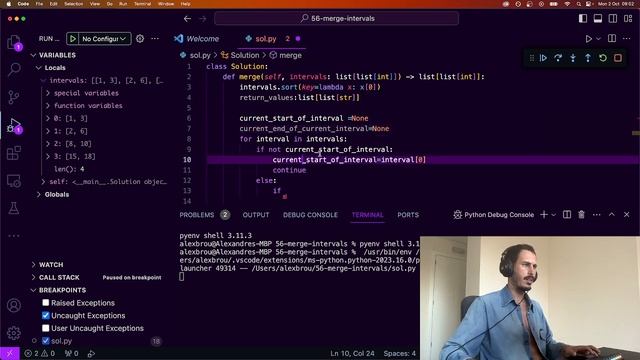Open the Selection menu in menu bar
Image resolution: width=640 pixels, height=360 pixels.
pyautogui.click(x=73, y=4)
